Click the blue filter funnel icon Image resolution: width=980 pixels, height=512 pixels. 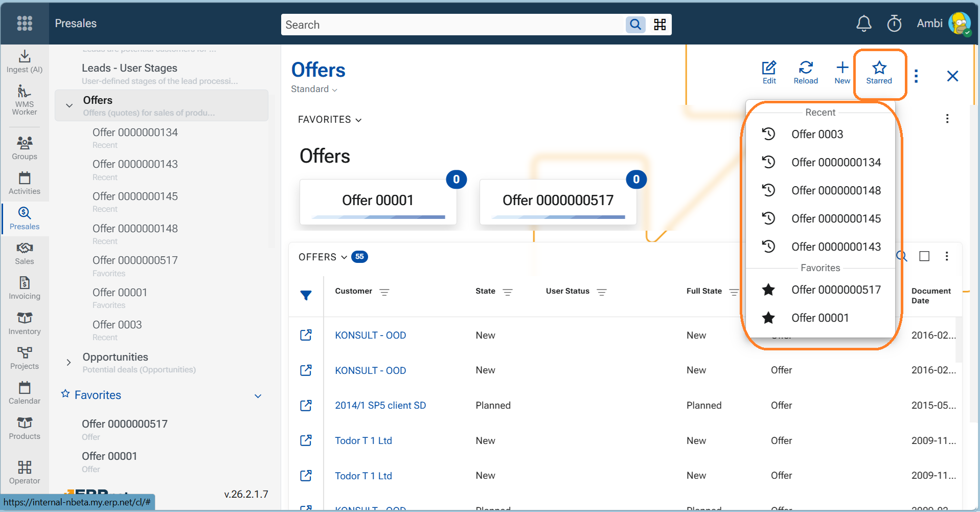coord(306,295)
